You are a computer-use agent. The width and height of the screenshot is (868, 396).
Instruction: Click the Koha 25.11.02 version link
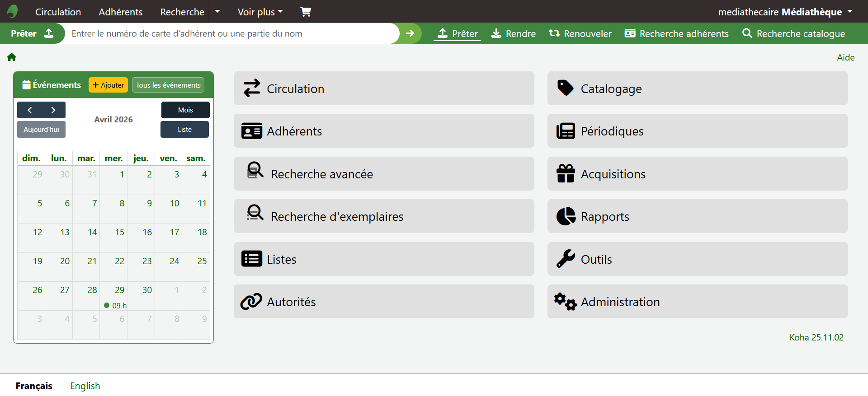[816, 337]
